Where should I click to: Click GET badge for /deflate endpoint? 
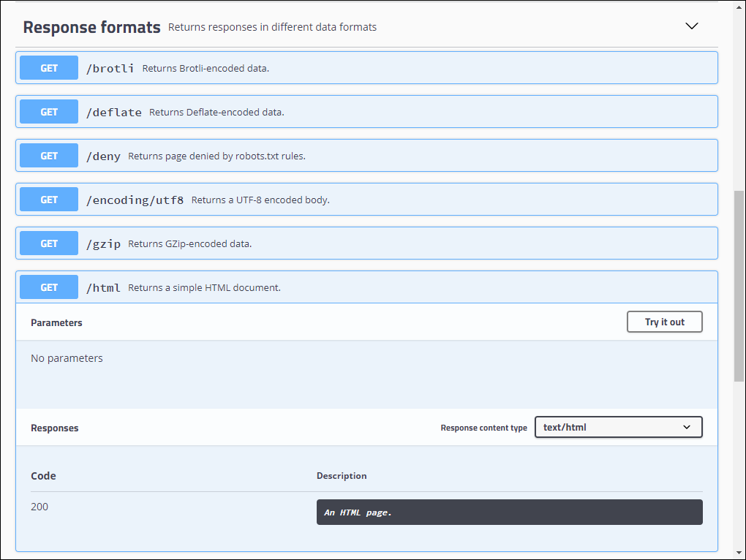pyautogui.click(x=49, y=112)
